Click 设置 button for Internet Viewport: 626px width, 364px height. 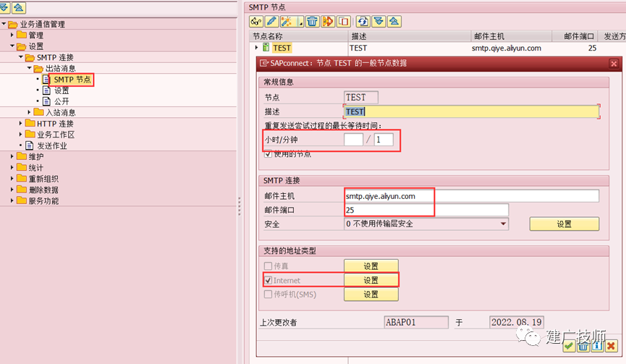pyautogui.click(x=371, y=280)
